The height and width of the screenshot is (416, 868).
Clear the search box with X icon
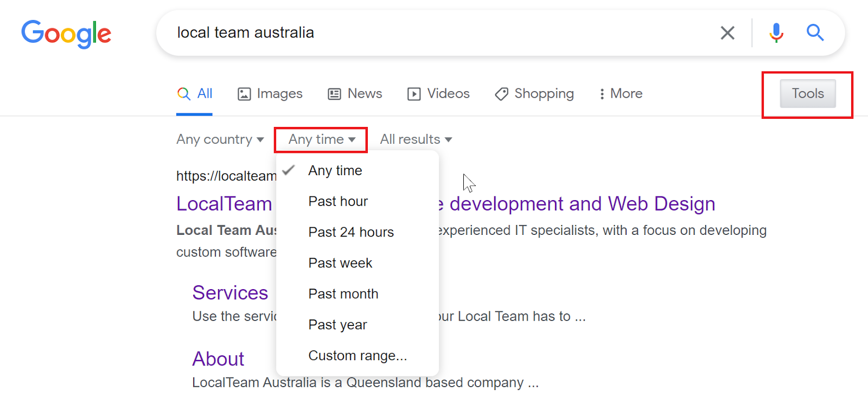pyautogui.click(x=727, y=33)
